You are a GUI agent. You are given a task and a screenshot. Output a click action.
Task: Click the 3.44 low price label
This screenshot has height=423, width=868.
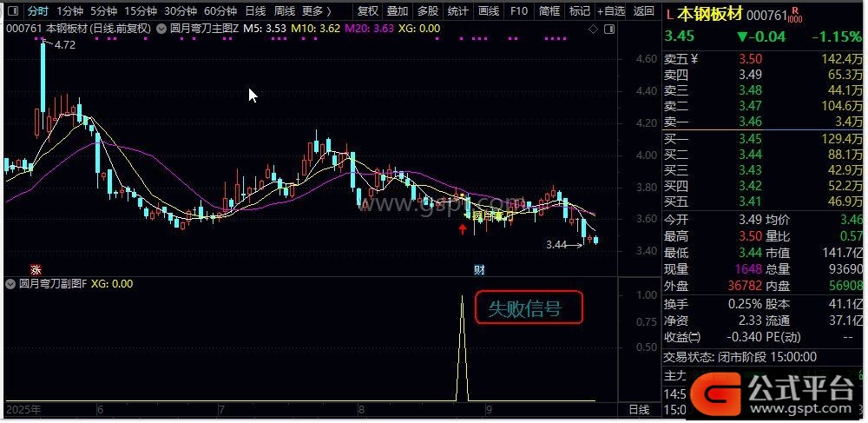click(x=556, y=245)
